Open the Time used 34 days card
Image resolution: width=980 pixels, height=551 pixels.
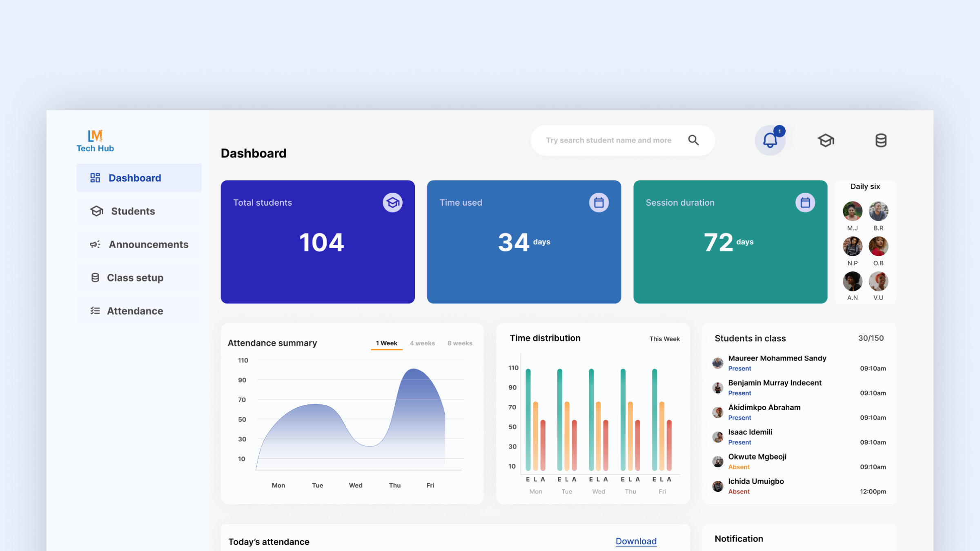524,242
